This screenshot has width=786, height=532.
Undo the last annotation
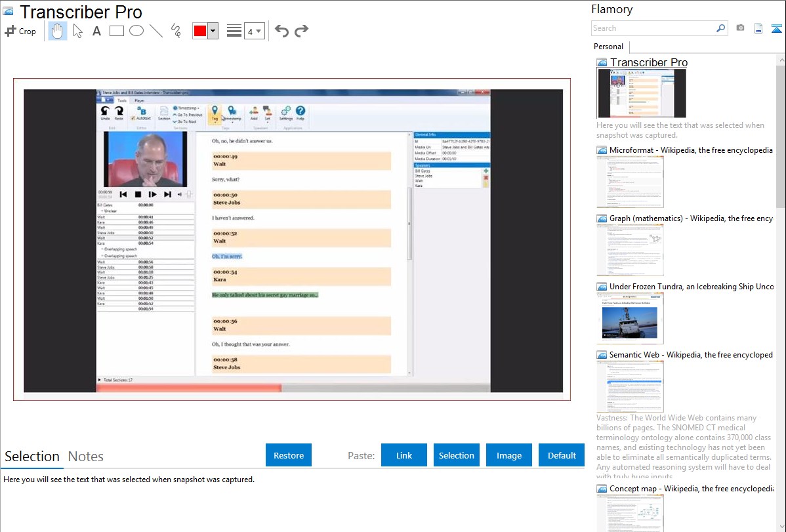(281, 31)
